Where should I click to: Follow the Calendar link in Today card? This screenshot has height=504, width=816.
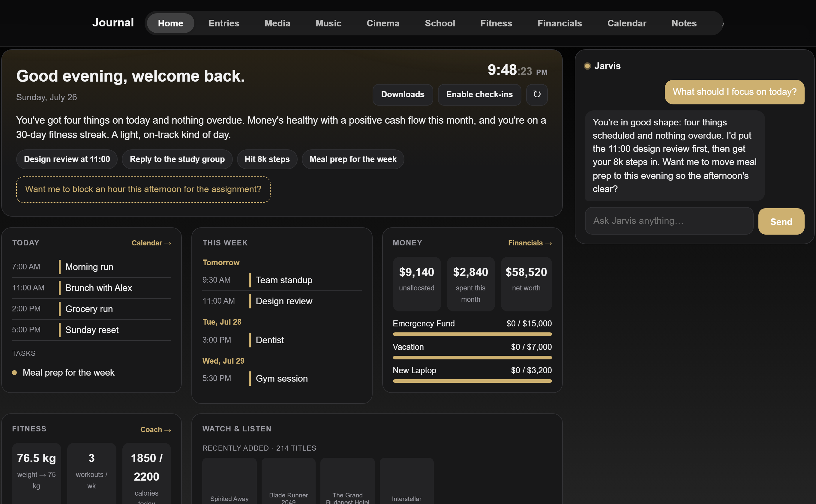click(151, 243)
